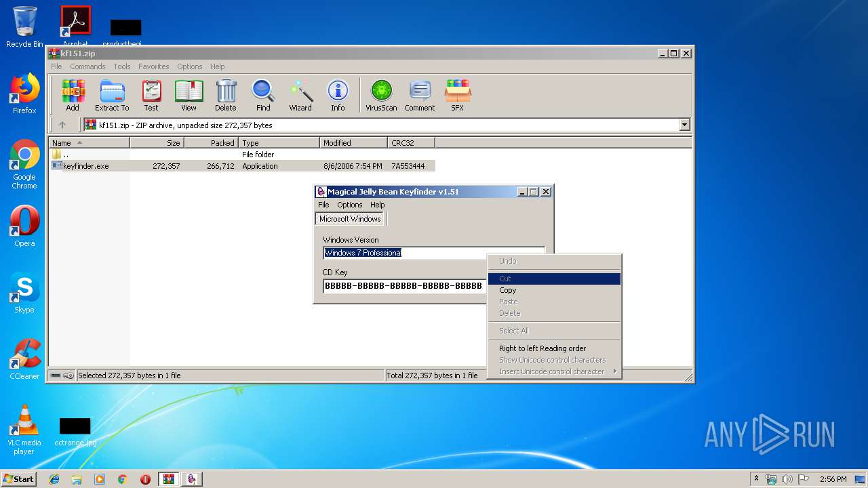Click WinRAR taskbar button
The image size is (868, 488).
coord(169,479)
